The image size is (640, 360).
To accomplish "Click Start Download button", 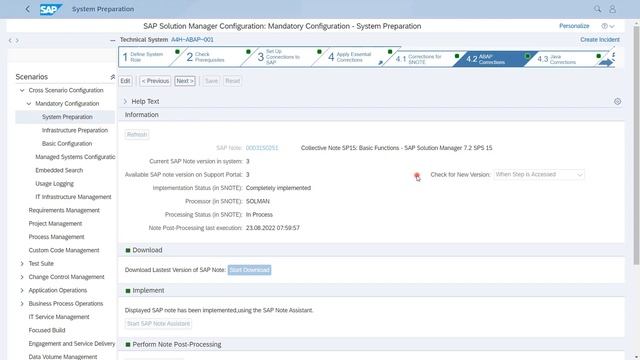I will click(x=249, y=270).
